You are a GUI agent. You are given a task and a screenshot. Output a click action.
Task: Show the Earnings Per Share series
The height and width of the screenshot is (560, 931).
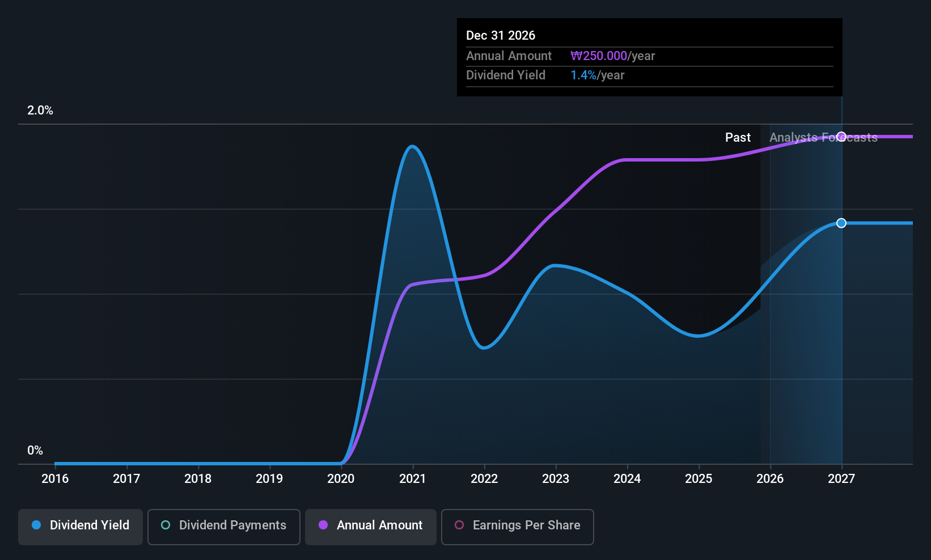click(x=517, y=527)
